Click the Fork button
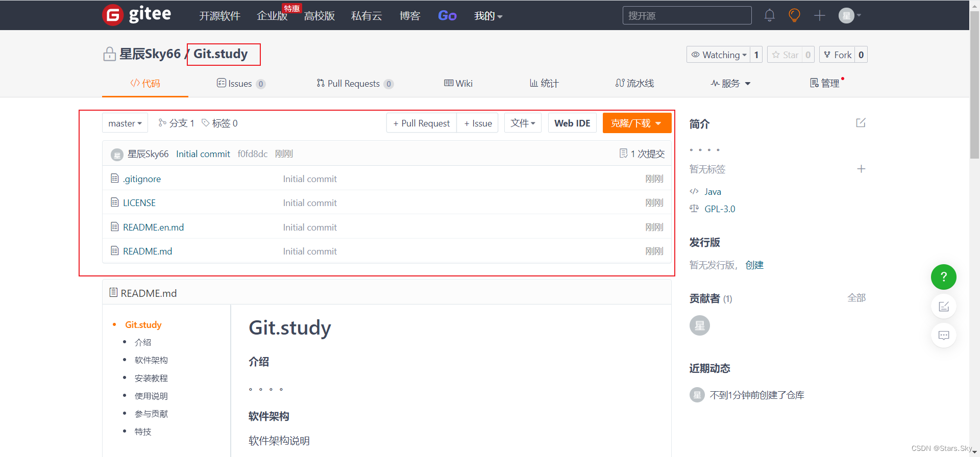 point(837,55)
